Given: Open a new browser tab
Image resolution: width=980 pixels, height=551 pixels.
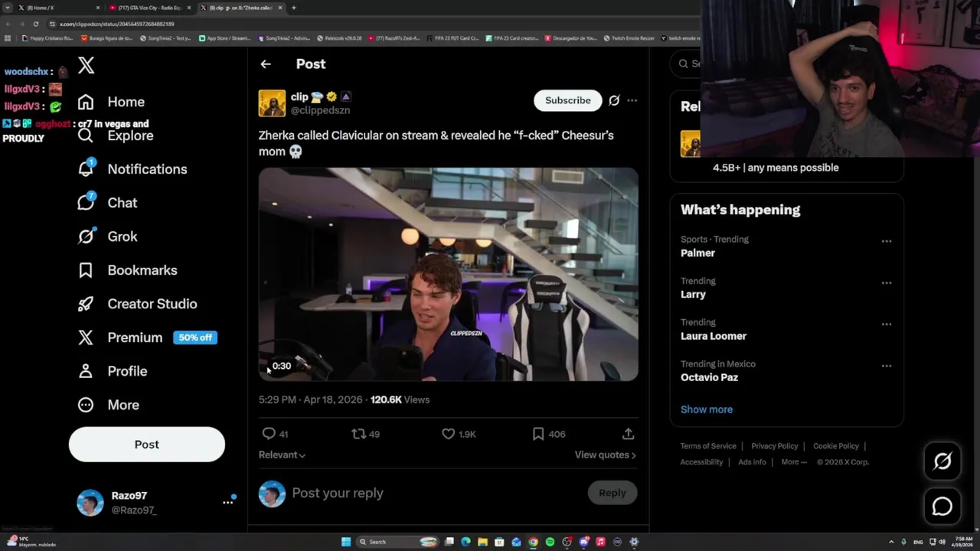Looking at the screenshot, I should [x=294, y=8].
